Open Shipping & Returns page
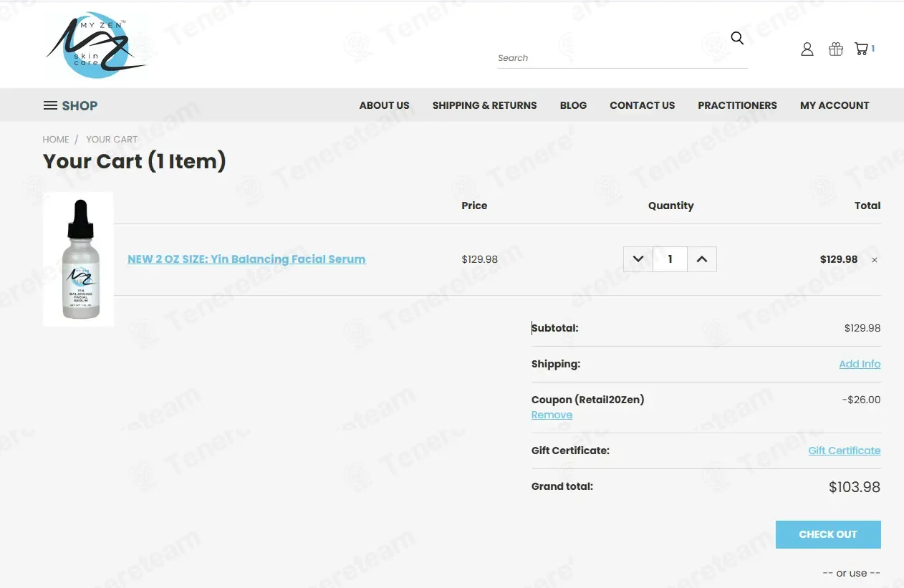This screenshot has width=904, height=588. coord(484,105)
